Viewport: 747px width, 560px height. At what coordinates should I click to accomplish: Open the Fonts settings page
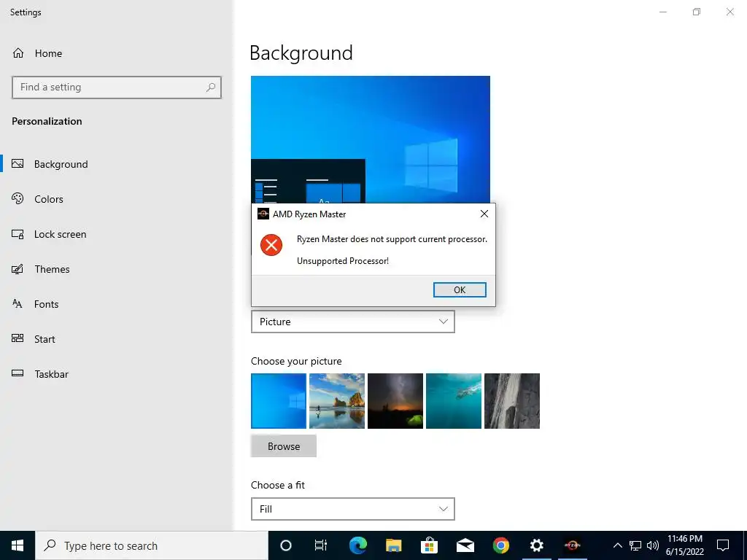117,304
